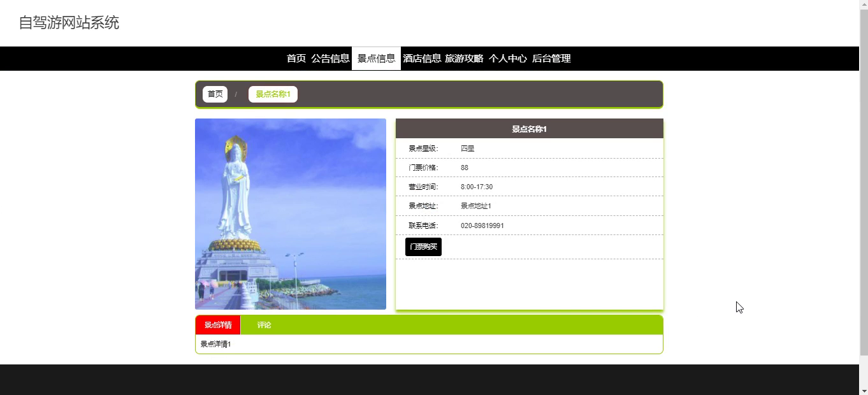The height and width of the screenshot is (395, 868).
Task: Click the scrollbar up arrow
Action: click(864, 4)
